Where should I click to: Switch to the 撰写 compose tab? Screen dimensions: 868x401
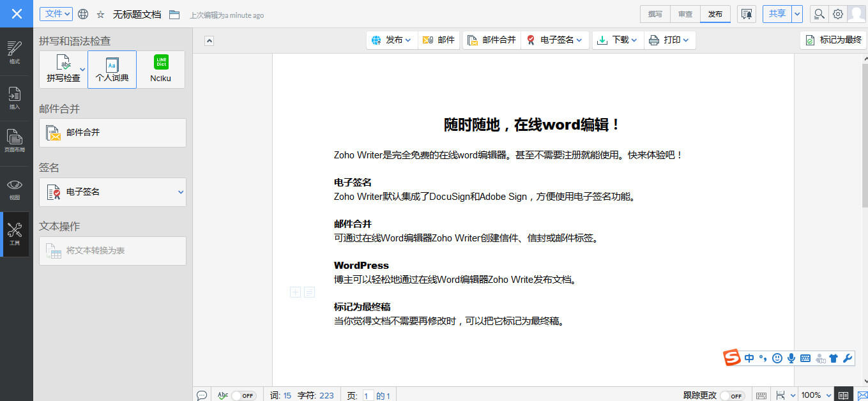pyautogui.click(x=655, y=14)
